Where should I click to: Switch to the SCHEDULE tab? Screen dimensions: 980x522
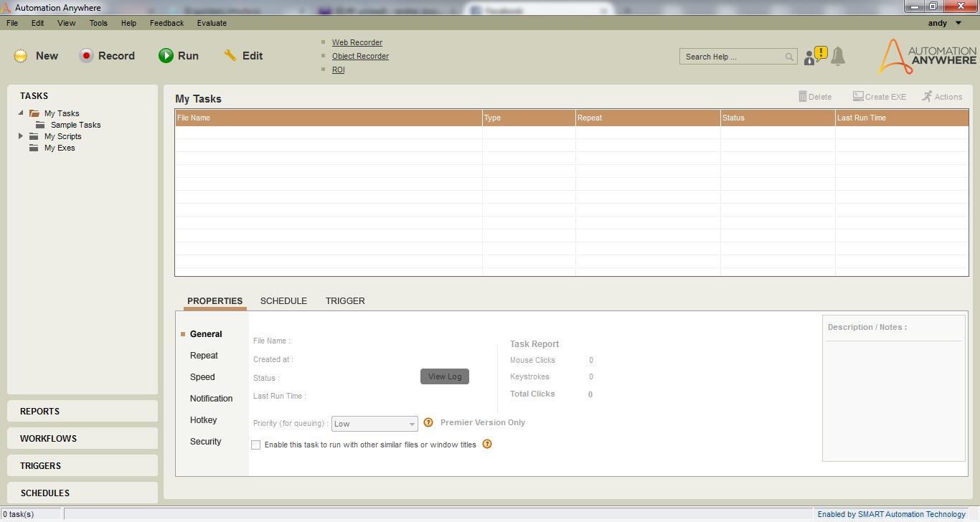pos(283,300)
